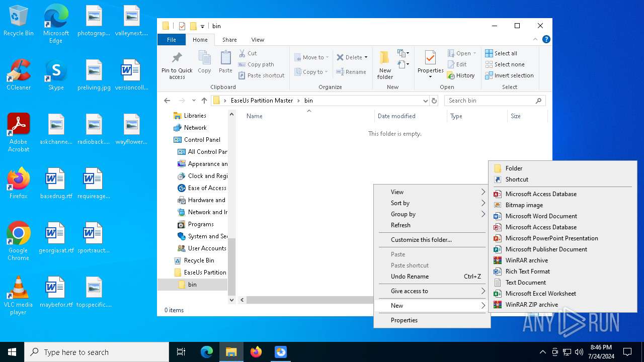
Task: Open the Copy to dropdown
Action: [311, 72]
